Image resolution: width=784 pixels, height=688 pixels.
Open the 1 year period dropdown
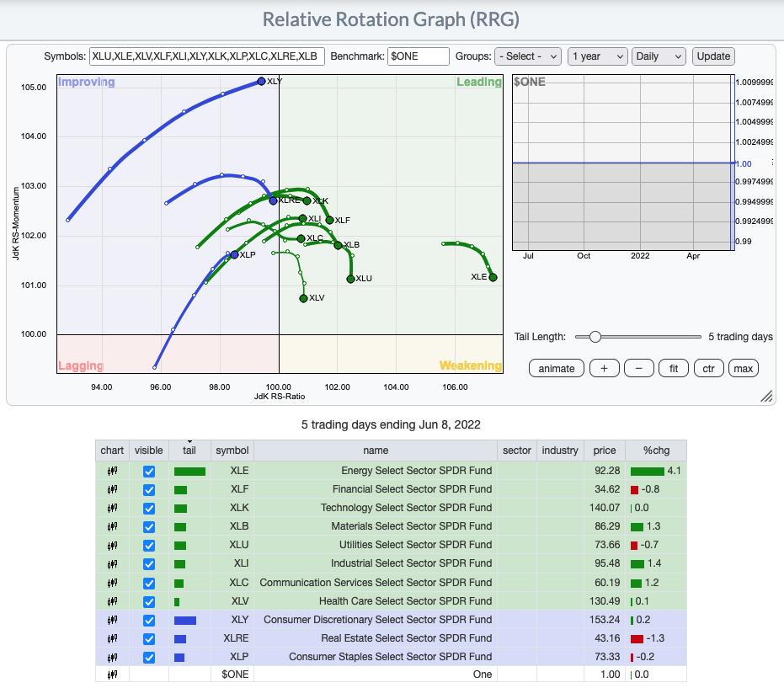pos(597,56)
